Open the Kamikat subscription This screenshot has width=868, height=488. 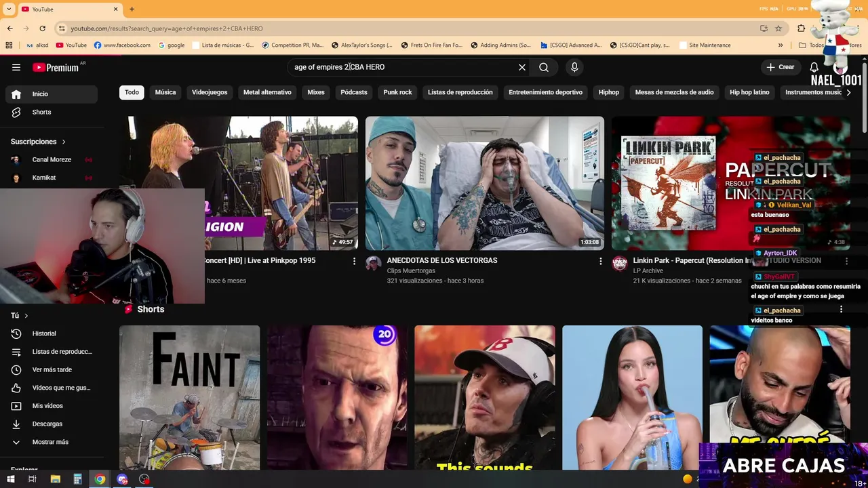point(52,178)
